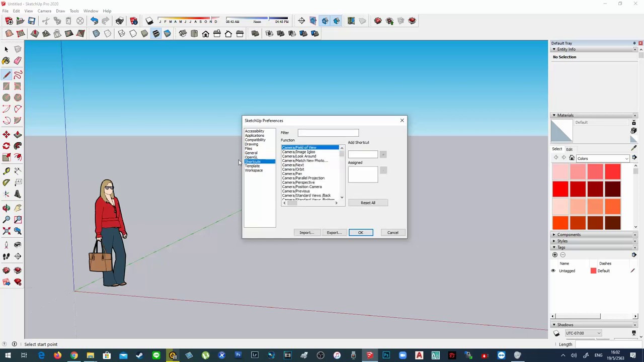Toggle visibility eye of Untagged tag
This screenshot has width=644, height=362.
pos(553,271)
